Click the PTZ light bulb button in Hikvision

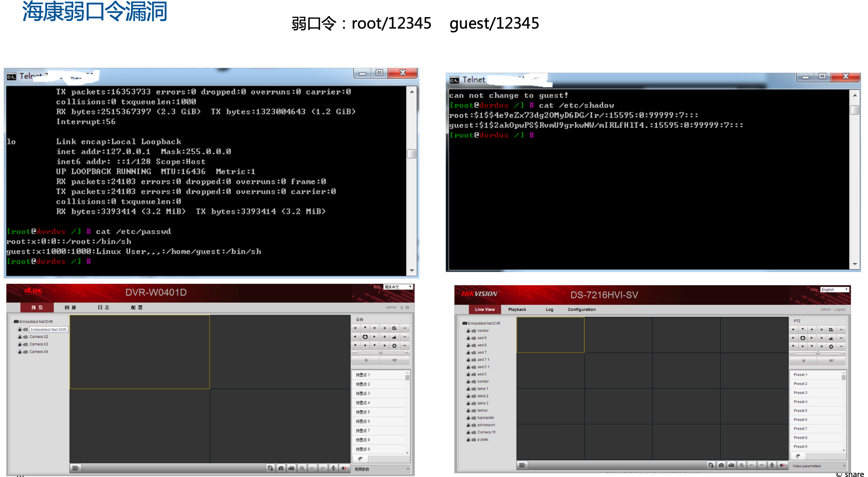804,361
